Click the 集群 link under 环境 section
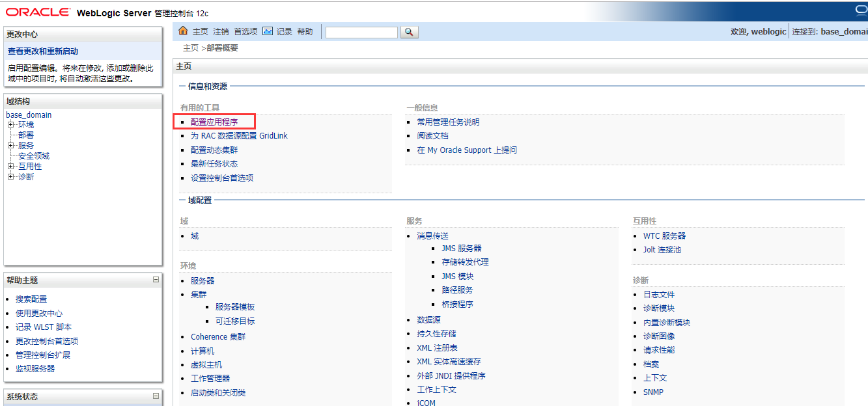Screen dimensions: 868x406 tap(199, 295)
